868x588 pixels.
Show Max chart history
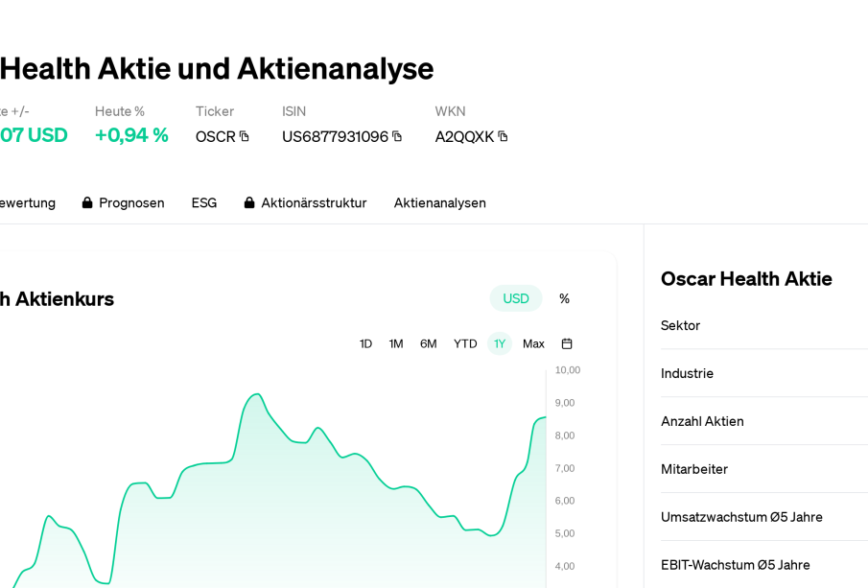click(x=533, y=343)
